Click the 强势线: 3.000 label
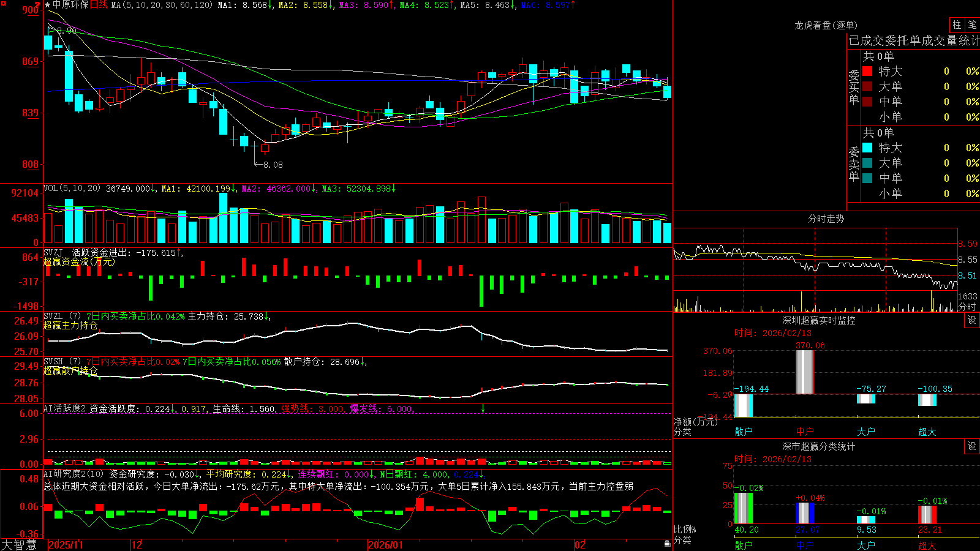This screenshot has height=551, width=980. pyautogui.click(x=312, y=408)
